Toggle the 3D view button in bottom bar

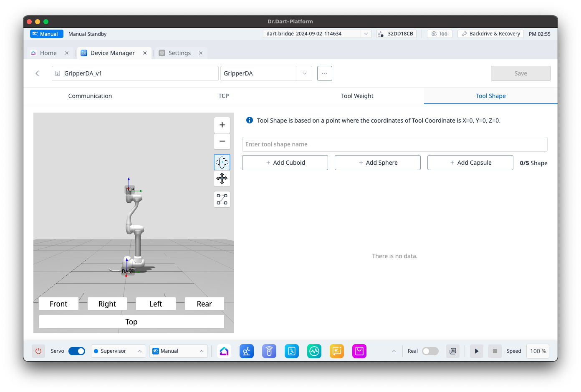[453, 351]
